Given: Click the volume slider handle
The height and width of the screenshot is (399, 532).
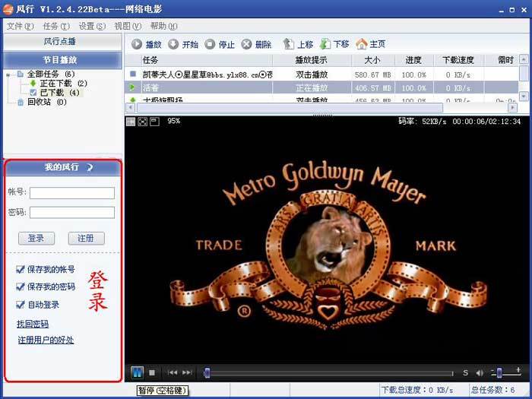Looking at the screenshot, I should (x=499, y=373).
